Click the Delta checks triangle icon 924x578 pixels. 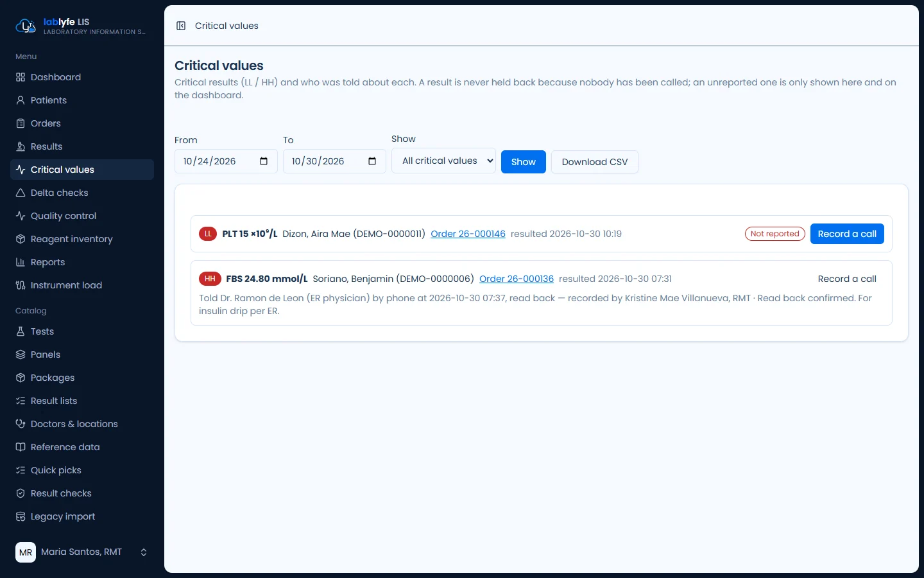click(21, 193)
